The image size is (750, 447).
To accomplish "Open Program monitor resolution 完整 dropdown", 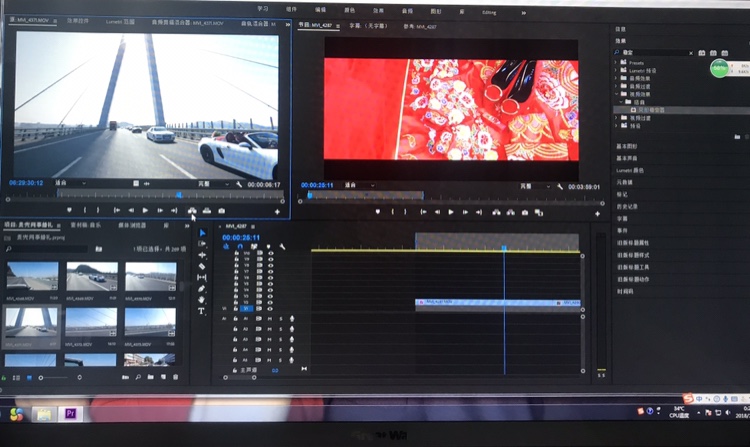I will point(533,186).
